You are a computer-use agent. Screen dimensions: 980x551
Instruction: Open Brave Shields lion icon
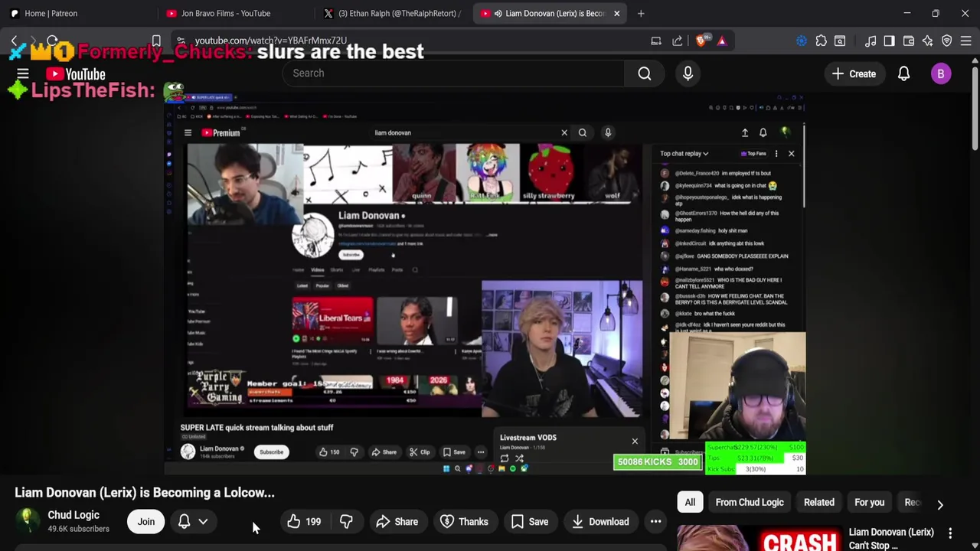pos(701,41)
